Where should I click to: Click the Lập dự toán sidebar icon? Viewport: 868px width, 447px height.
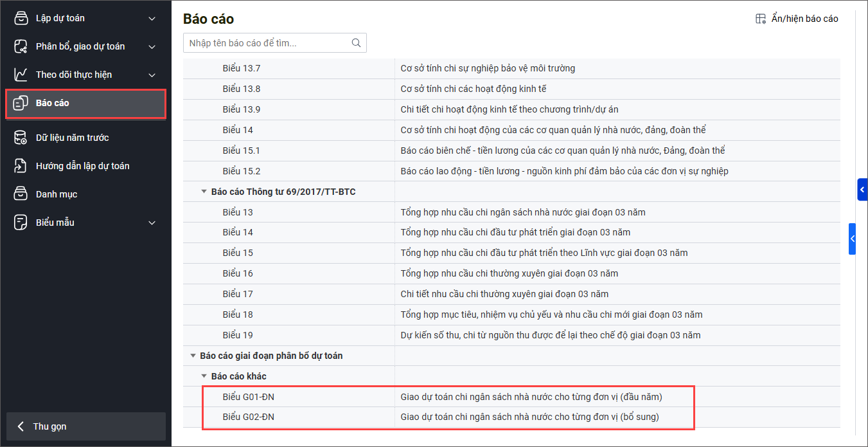click(x=21, y=18)
